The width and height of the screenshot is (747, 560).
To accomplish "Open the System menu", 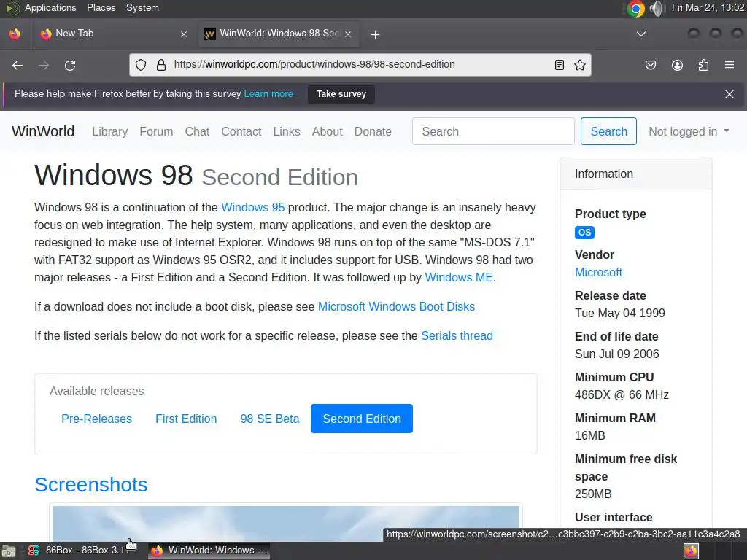I will point(142,7).
